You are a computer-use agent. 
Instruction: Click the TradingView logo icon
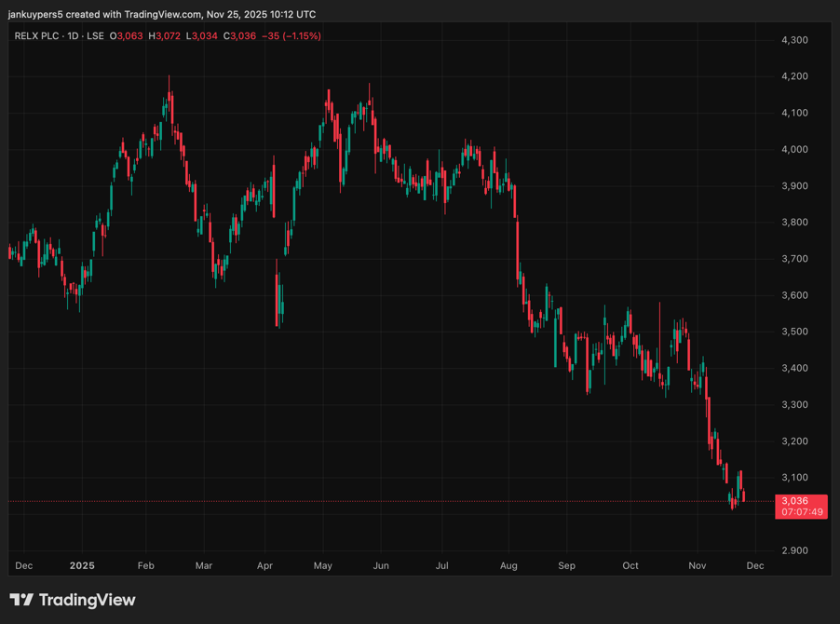click(x=21, y=600)
